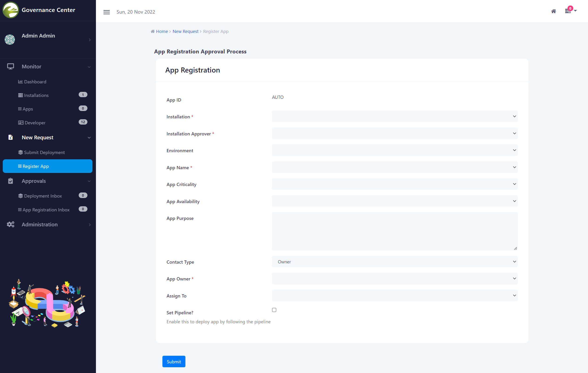The image size is (588, 373).
Task: Click the Governance Center logo
Action: click(x=11, y=10)
